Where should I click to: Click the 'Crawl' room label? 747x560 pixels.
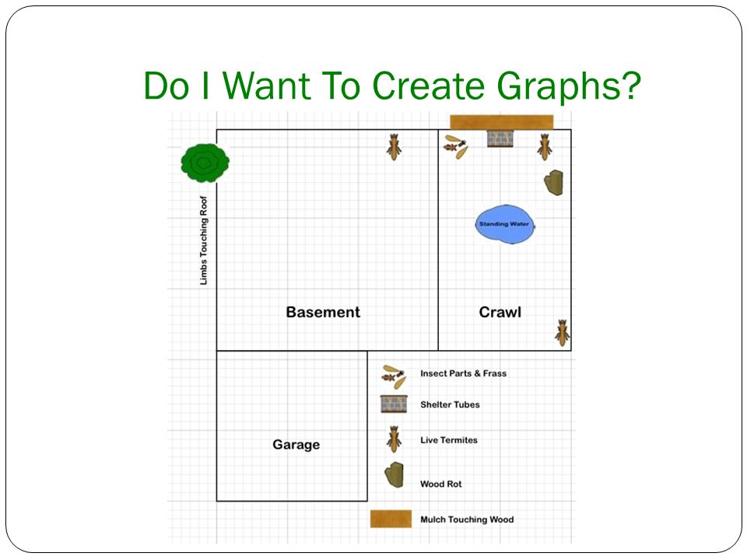[500, 312]
